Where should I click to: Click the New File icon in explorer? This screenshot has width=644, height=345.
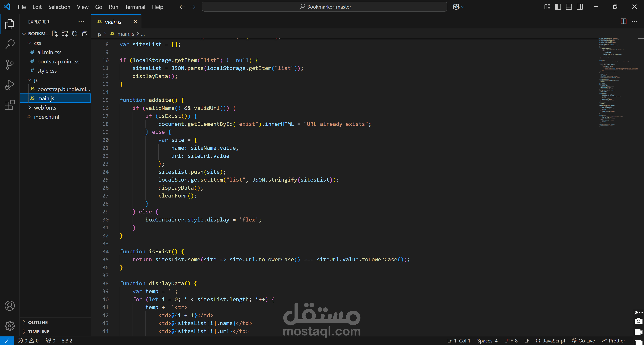coord(55,34)
